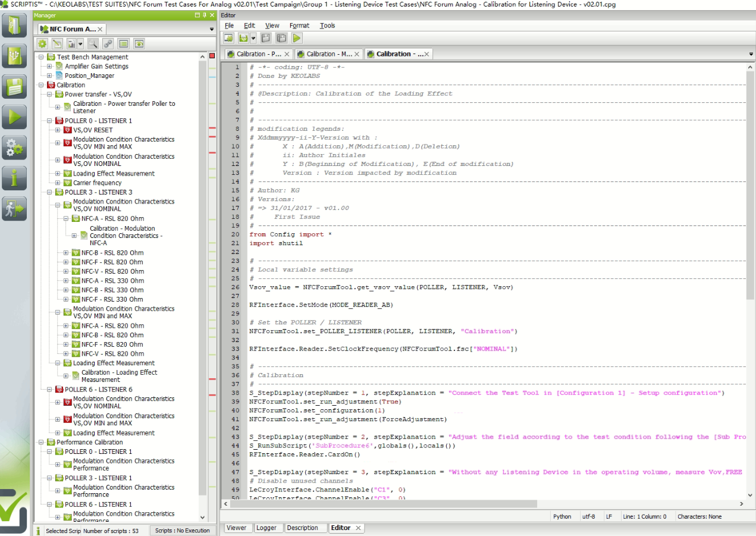Click the Manager panel float window icon
Viewport: 756px width, 536px height.
pyautogui.click(x=197, y=15)
